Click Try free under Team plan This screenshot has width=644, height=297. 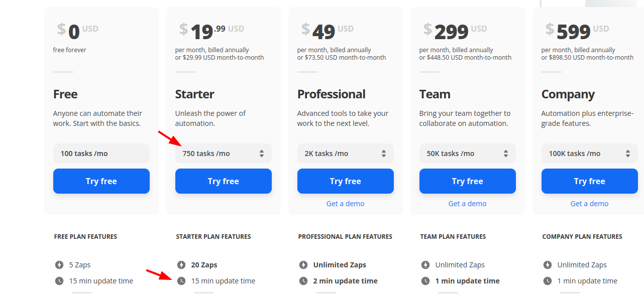468,181
